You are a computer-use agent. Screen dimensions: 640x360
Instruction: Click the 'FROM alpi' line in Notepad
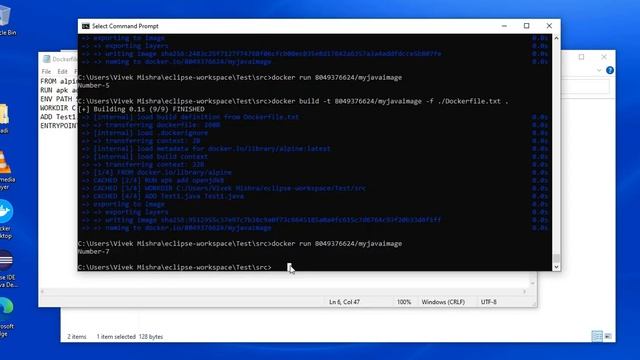point(59,81)
